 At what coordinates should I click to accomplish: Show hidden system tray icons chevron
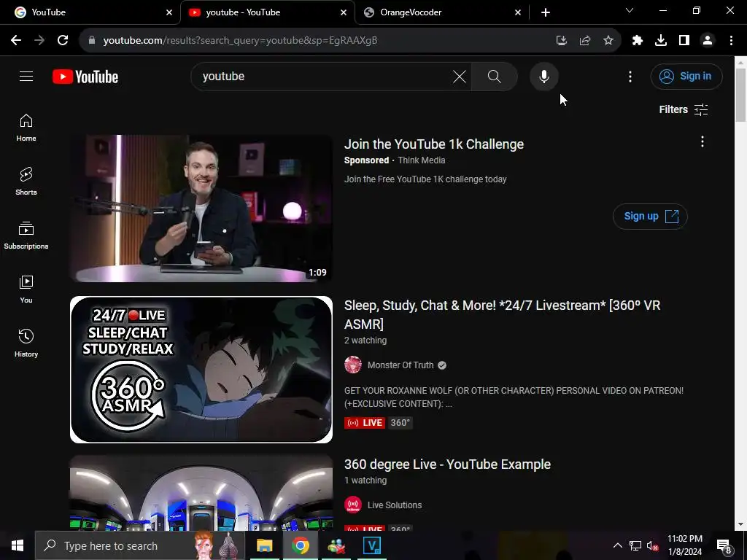coord(617,545)
